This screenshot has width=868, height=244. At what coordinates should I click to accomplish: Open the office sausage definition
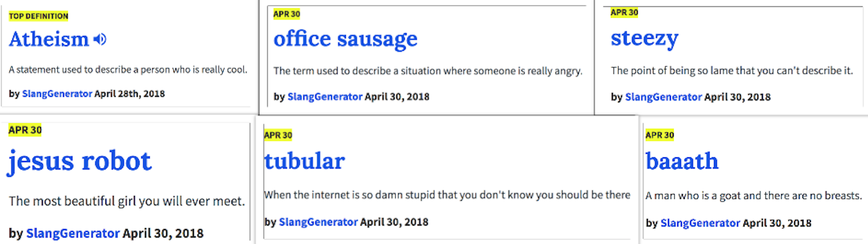[x=345, y=39]
